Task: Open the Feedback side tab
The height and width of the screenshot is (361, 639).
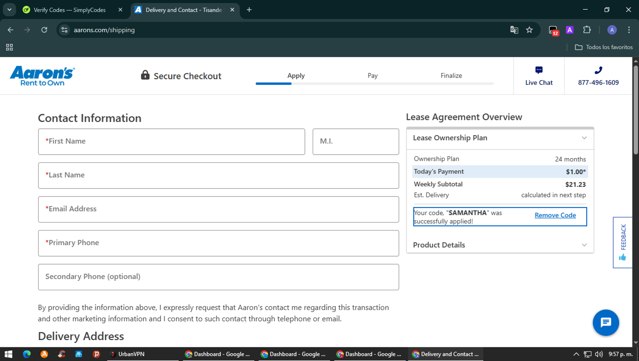Action: 622,242
